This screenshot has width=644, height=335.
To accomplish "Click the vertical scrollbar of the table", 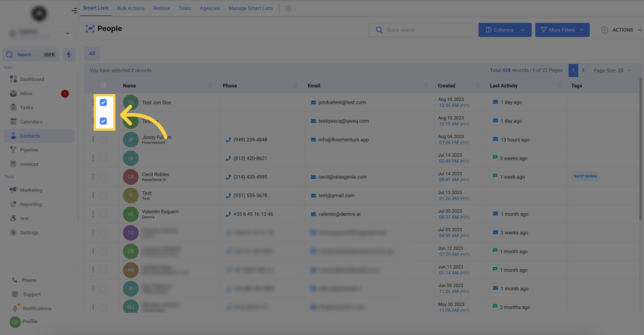I will 641,149.
